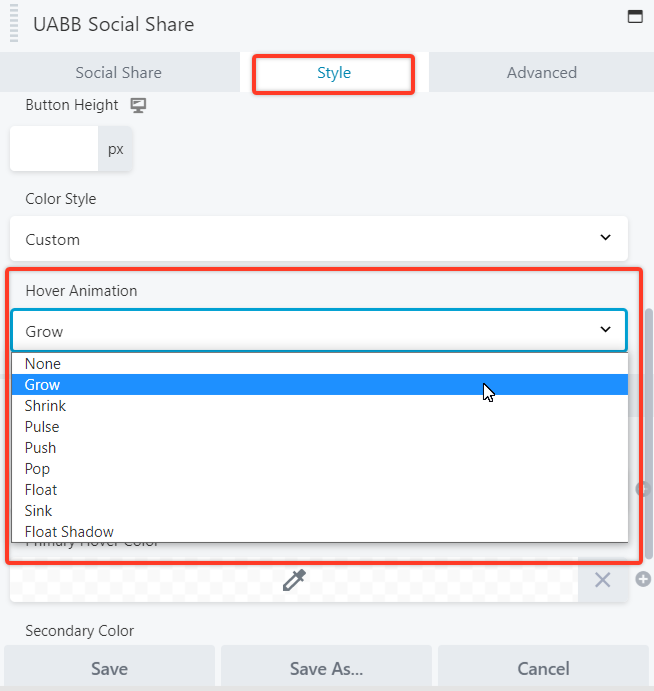This screenshot has width=654, height=691.
Task: Click the px unit selector
Action: click(x=116, y=149)
